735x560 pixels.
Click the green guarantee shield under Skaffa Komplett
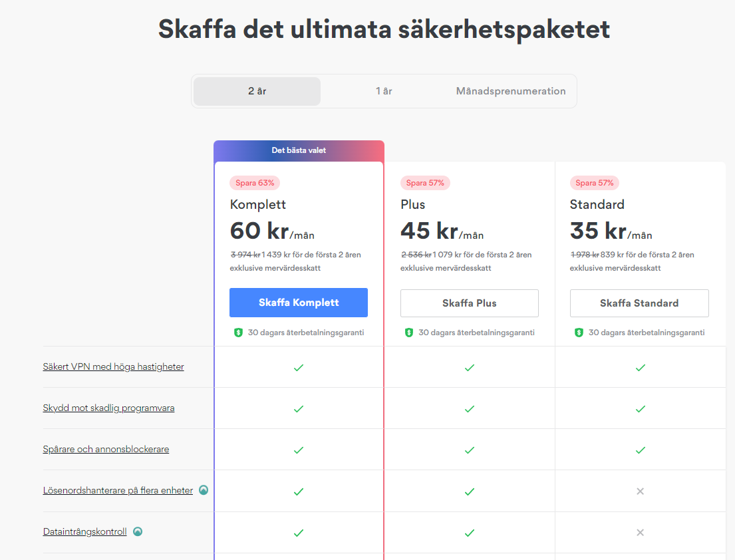(x=238, y=333)
